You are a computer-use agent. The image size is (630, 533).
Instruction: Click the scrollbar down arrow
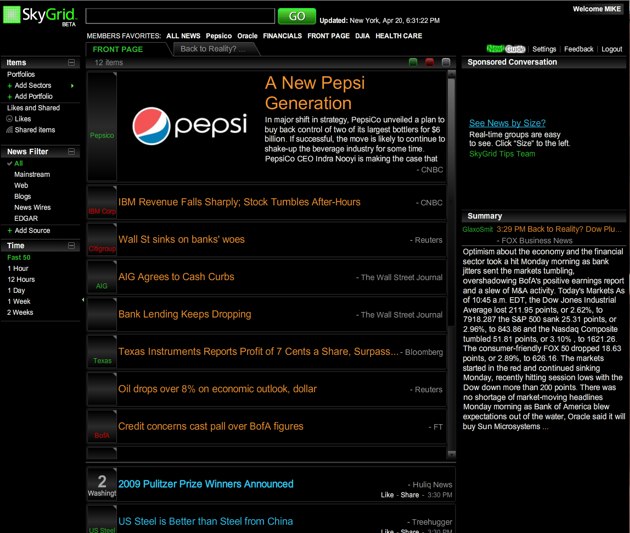[452, 454]
